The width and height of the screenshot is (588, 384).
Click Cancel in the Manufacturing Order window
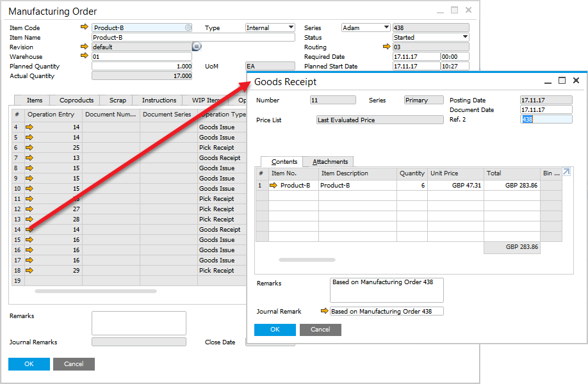tap(73, 364)
